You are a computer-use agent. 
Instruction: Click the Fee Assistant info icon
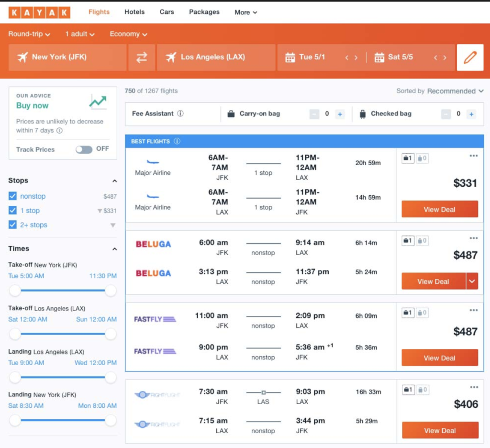click(x=180, y=114)
